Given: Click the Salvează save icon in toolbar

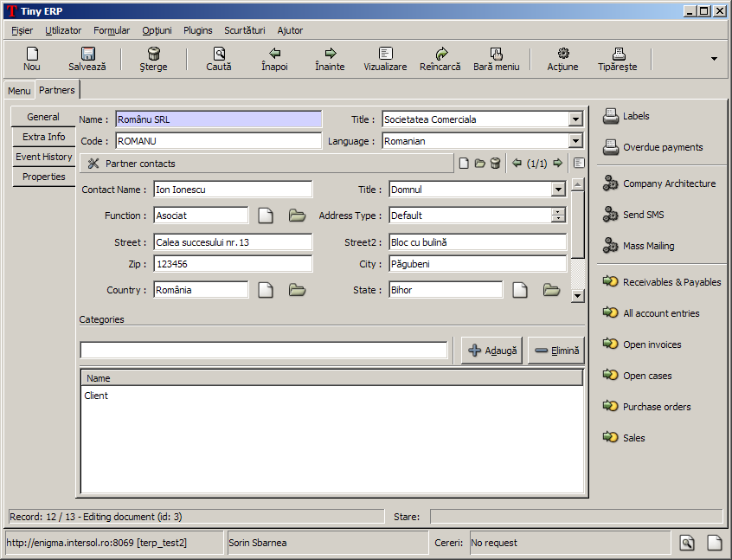Looking at the screenshot, I should (x=87, y=54).
